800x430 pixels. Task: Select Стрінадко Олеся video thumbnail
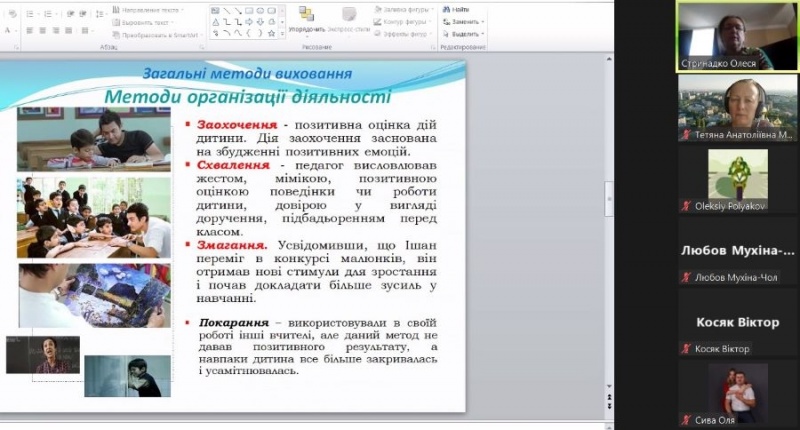[x=737, y=35]
